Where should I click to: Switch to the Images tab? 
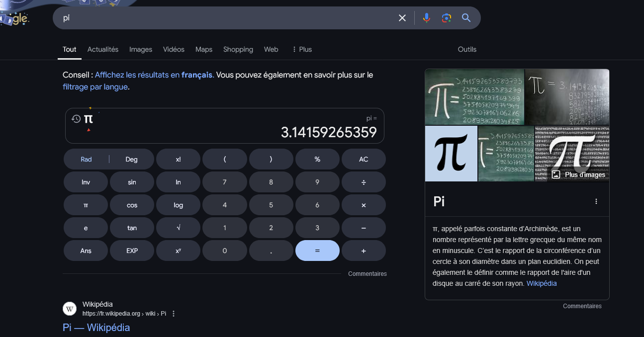point(141,49)
